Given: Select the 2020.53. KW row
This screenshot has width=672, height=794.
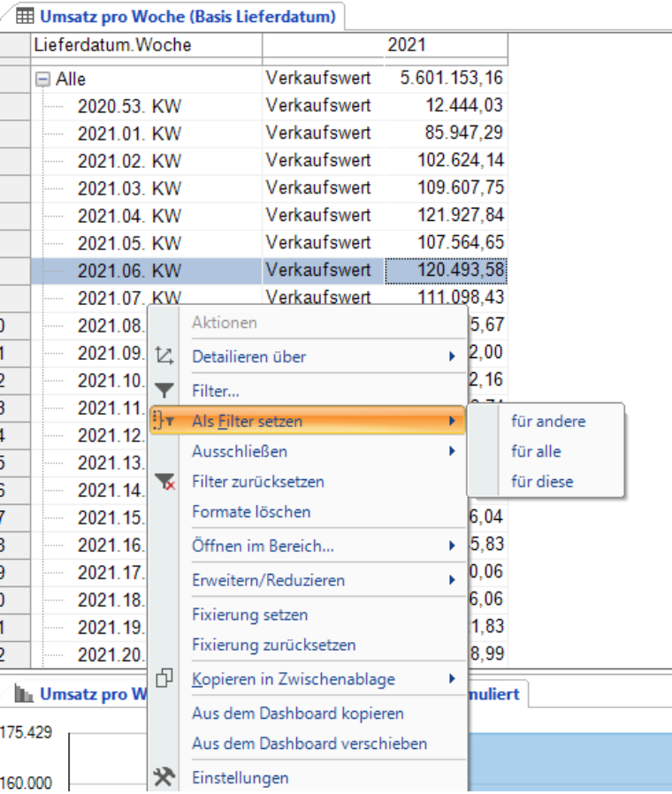Looking at the screenshot, I should [x=129, y=106].
